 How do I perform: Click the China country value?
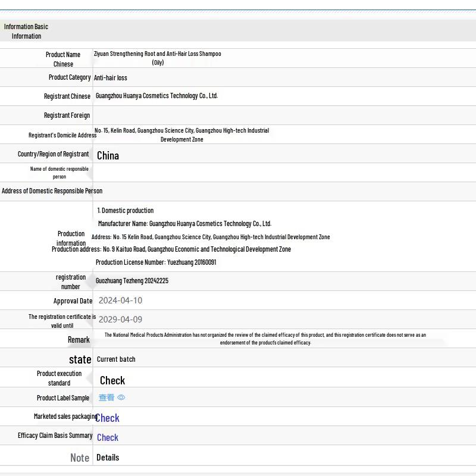pyautogui.click(x=108, y=156)
